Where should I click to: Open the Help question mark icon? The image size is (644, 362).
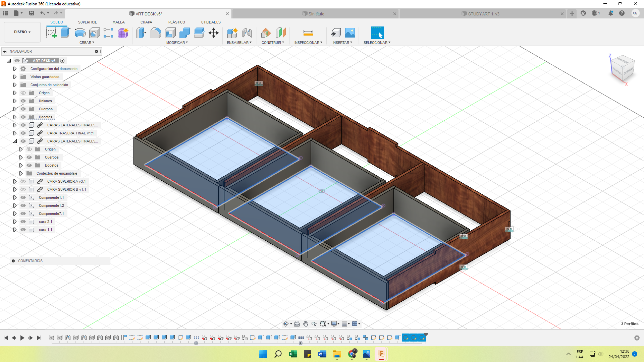pyautogui.click(x=622, y=13)
